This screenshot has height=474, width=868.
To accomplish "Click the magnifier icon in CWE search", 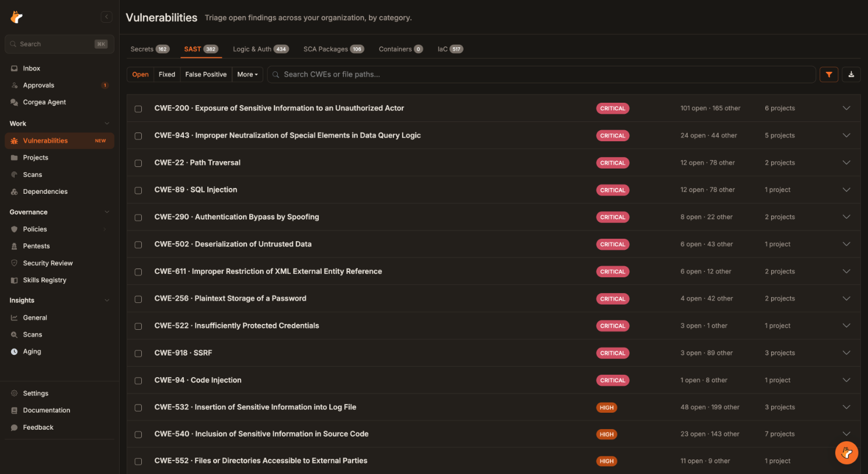I will (276, 75).
